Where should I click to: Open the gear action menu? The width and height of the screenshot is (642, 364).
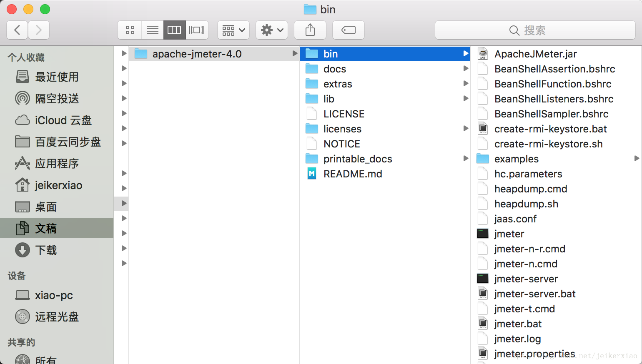(x=272, y=30)
